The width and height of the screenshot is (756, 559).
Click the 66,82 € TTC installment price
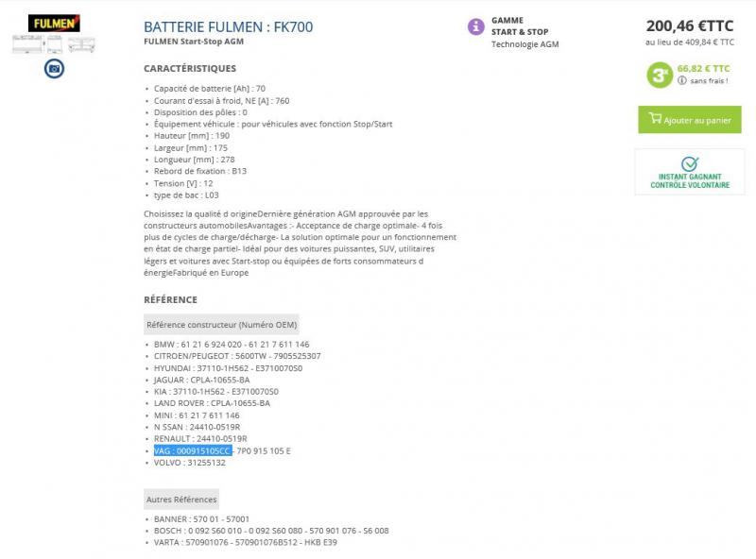tap(703, 68)
